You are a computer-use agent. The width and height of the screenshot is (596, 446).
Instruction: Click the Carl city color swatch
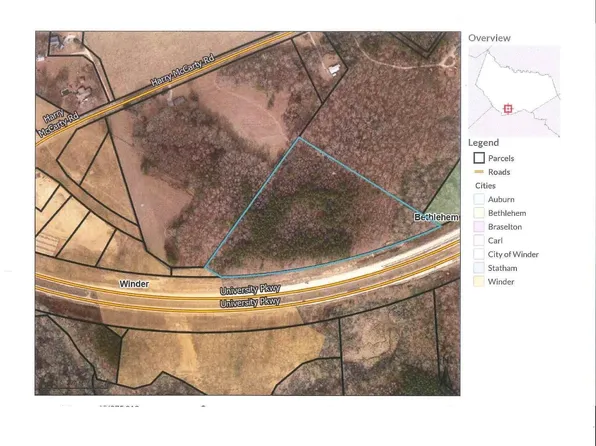(x=479, y=240)
